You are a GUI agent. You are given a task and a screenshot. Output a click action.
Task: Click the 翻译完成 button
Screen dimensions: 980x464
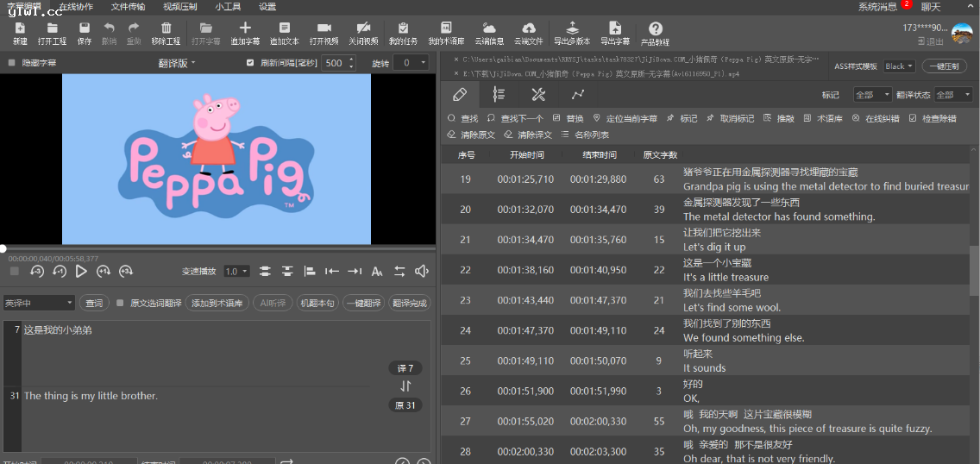(410, 303)
